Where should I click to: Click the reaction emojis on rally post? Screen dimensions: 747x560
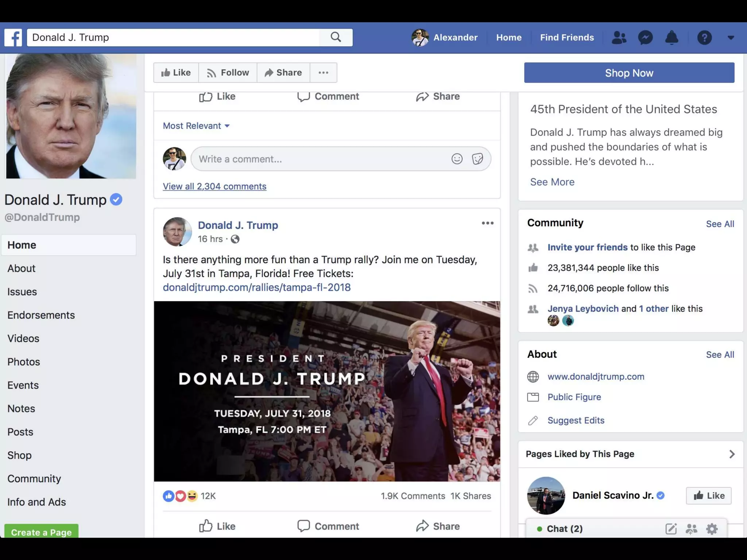(180, 496)
